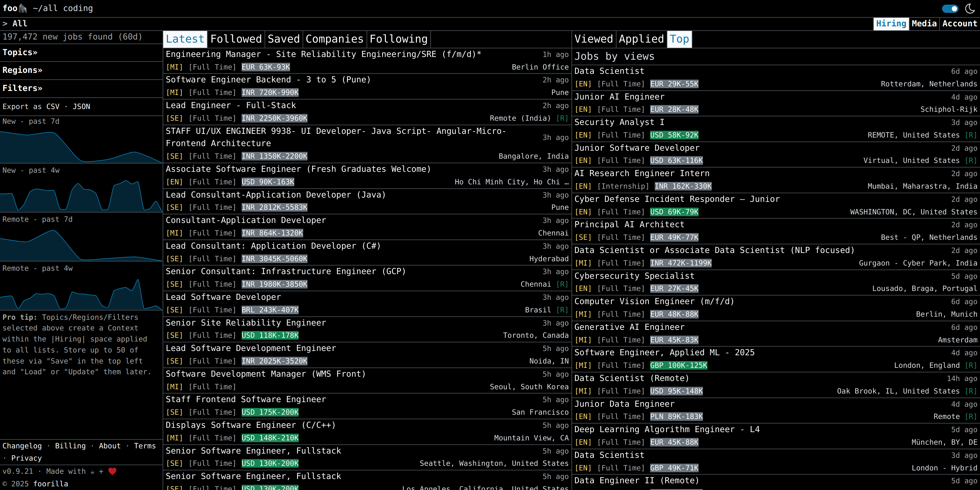Viewport: 980px width, 490px height.
Task: Open the Account menu
Action: coord(959,24)
